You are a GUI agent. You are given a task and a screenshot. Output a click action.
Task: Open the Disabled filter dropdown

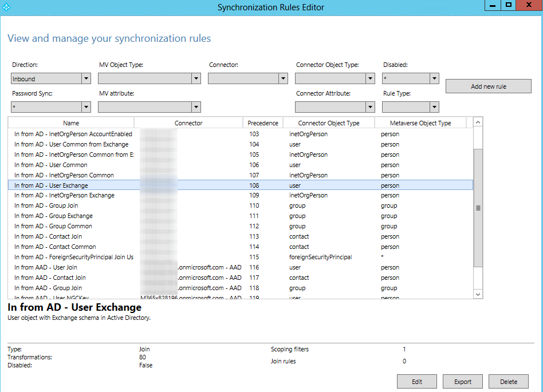pos(434,78)
